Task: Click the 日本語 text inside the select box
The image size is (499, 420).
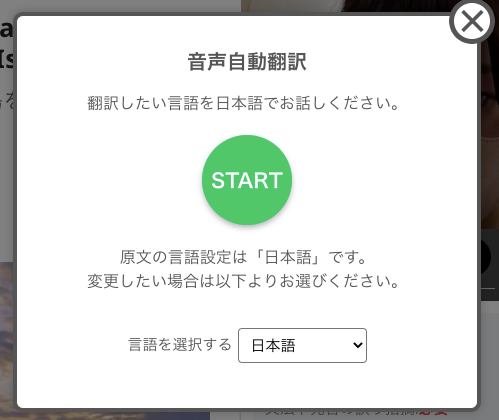Action: click(273, 345)
